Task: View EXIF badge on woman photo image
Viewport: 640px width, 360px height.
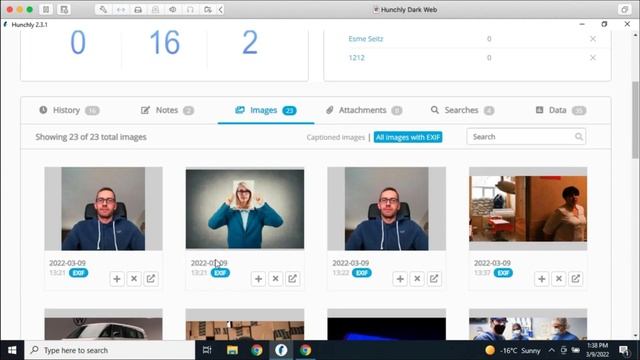Action: (x=220, y=273)
